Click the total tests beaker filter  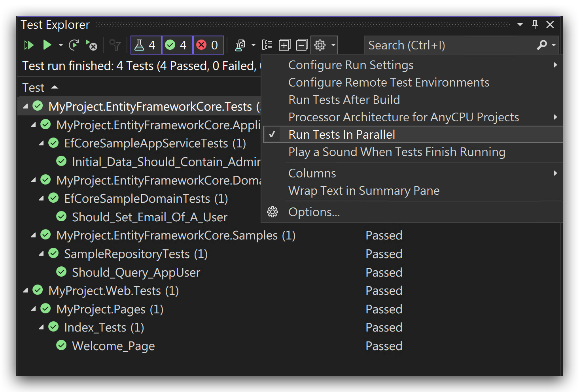(146, 45)
